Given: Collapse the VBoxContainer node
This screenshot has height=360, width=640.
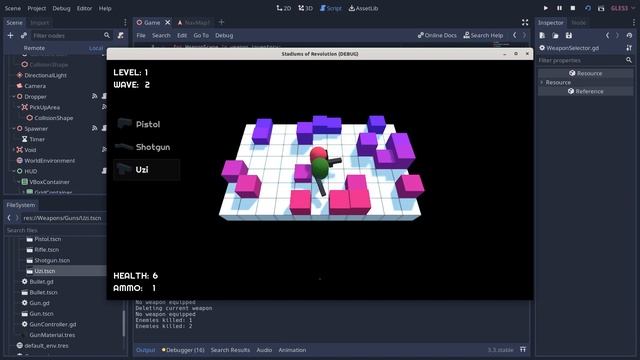Looking at the screenshot, I should [x=18, y=182].
